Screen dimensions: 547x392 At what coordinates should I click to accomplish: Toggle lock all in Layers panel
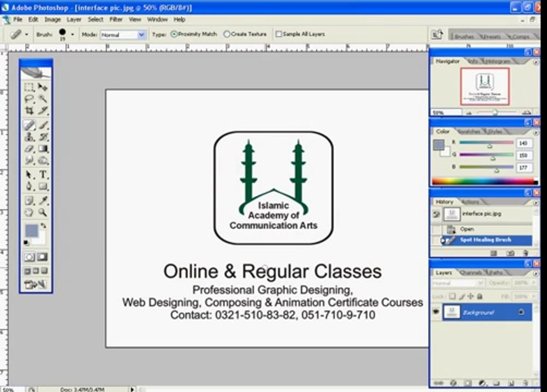(x=480, y=297)
